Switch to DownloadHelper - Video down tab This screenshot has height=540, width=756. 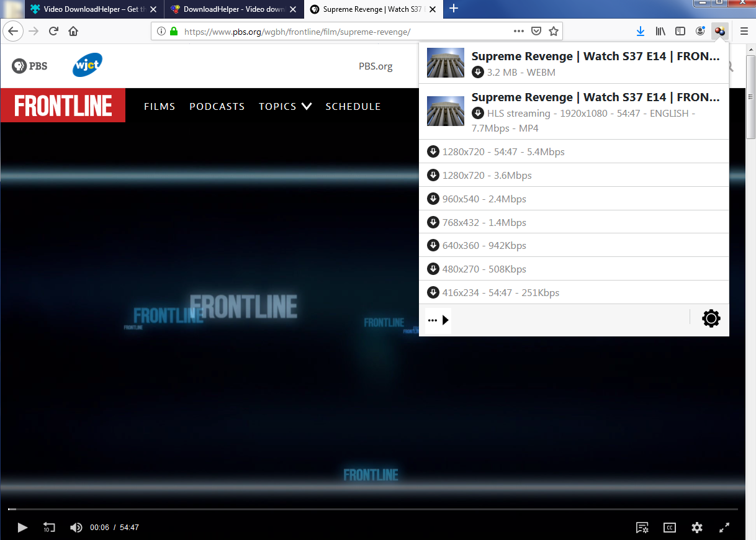point(234,9)
